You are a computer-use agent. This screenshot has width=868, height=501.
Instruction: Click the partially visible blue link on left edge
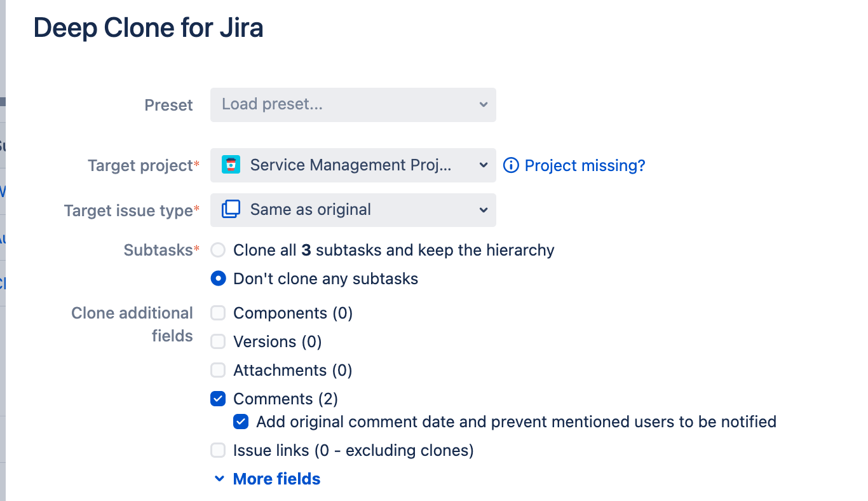[3, 283]
